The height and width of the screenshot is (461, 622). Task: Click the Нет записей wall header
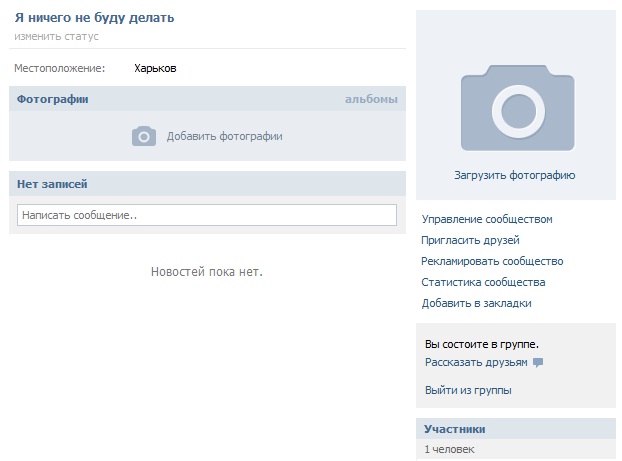(x=52, y=184)
